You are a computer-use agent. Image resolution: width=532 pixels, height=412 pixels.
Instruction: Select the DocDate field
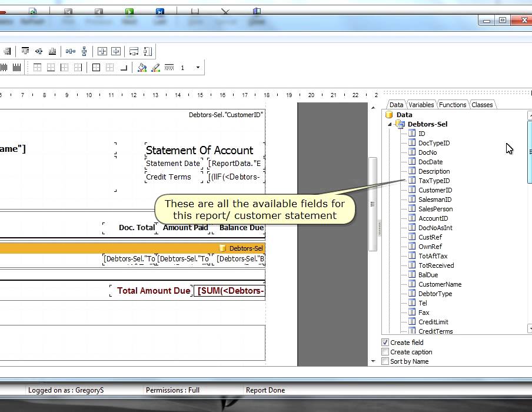click(x=430, y=162)
